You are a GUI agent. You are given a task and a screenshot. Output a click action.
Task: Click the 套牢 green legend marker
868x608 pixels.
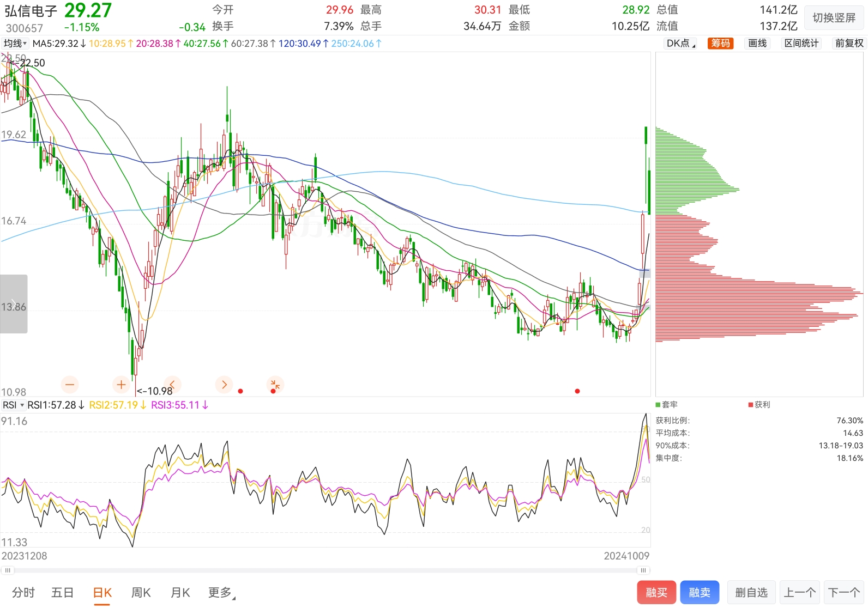pos(658,405)
